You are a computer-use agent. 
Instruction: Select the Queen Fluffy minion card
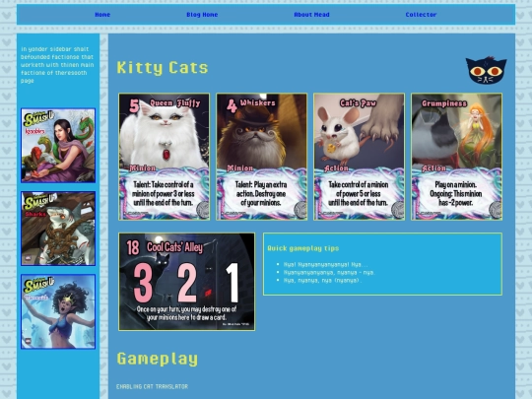(165, 157)
